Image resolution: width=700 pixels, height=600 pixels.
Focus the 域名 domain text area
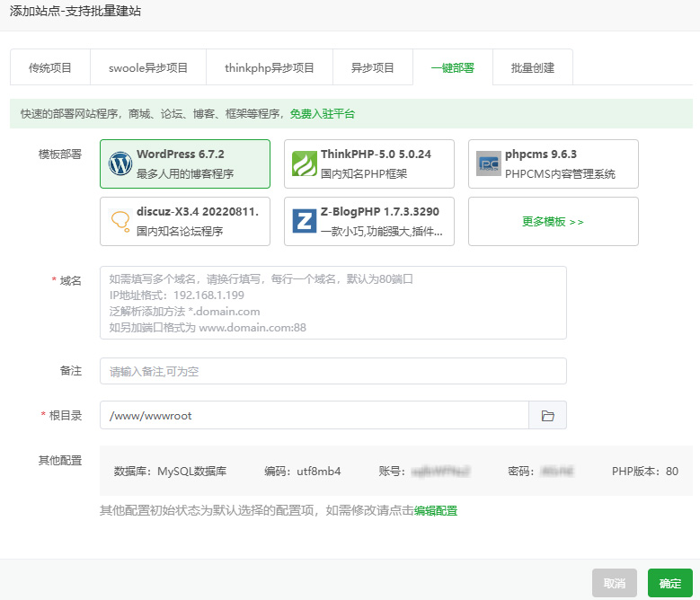pyautogui.click(x=333, y=303)
